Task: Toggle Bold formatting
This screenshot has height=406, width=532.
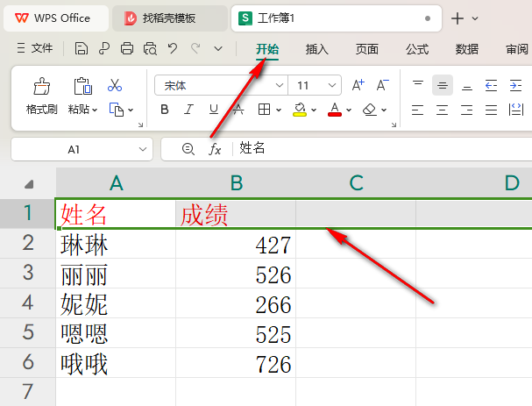Action: tap(165, 110)
